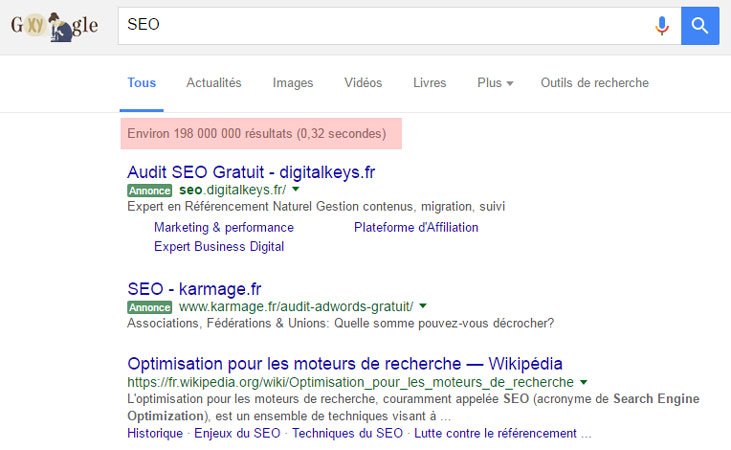This screenshot has width=731, height=450.
Task: Open the Expert Business Digital sitelink
Action: (219, 247)
